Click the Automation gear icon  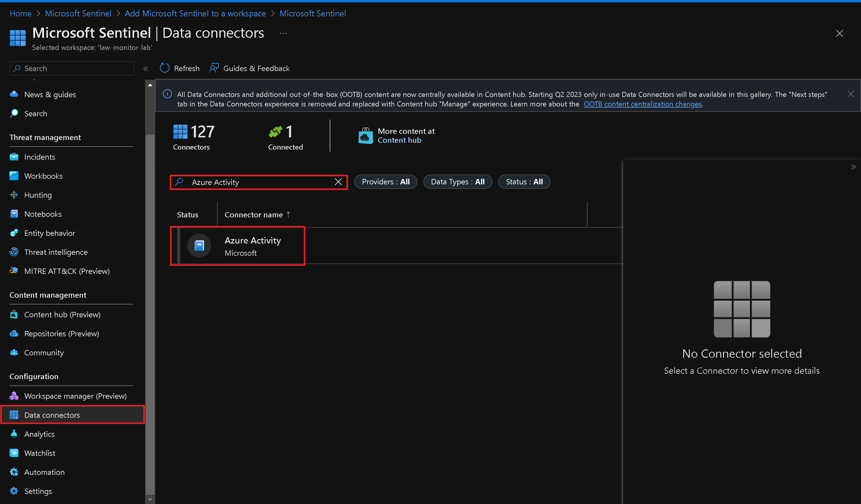pos(14,472)
